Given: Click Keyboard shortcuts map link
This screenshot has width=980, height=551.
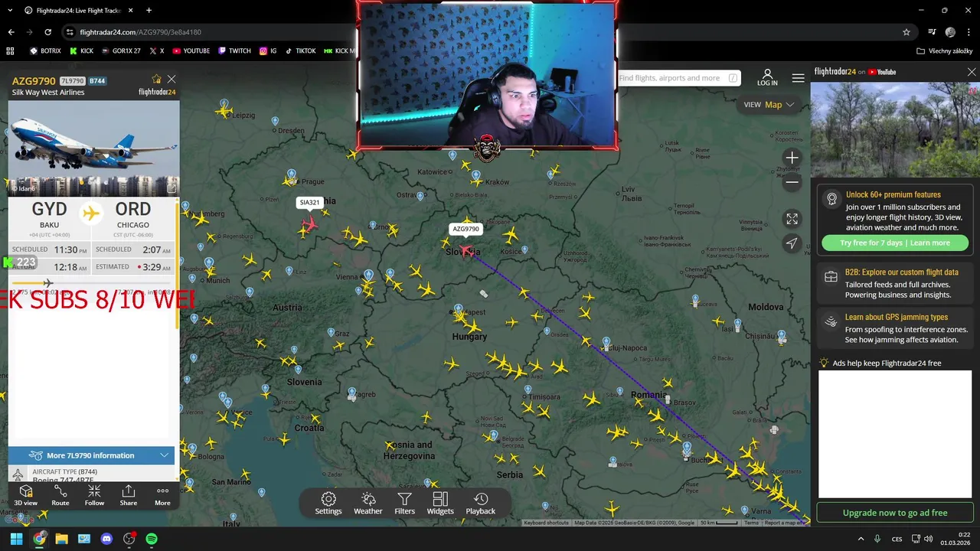Looking at the screenshot, I should (x=546, y=523).
